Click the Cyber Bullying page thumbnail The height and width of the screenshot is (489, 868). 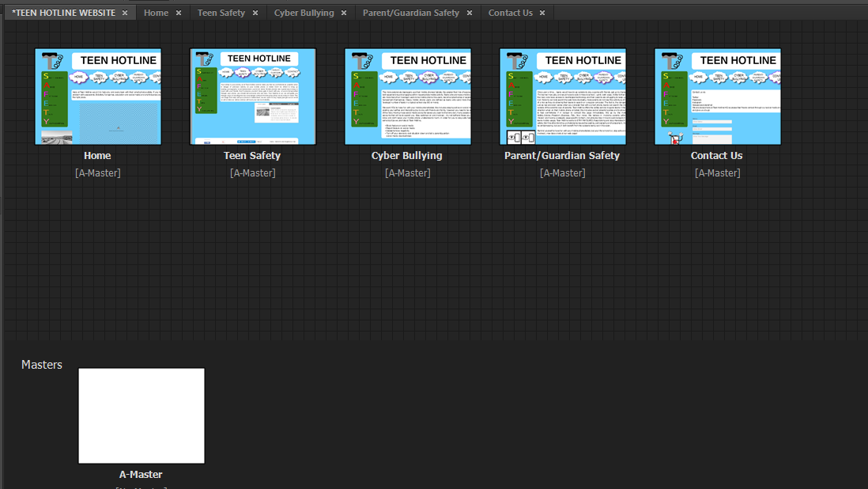click(x=408, y=97)
